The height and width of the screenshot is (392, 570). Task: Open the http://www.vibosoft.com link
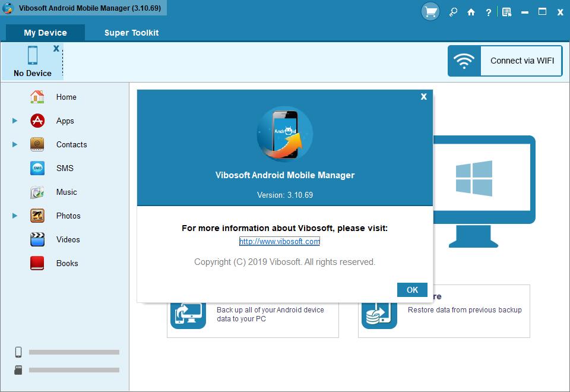click(x=280, y=242)
